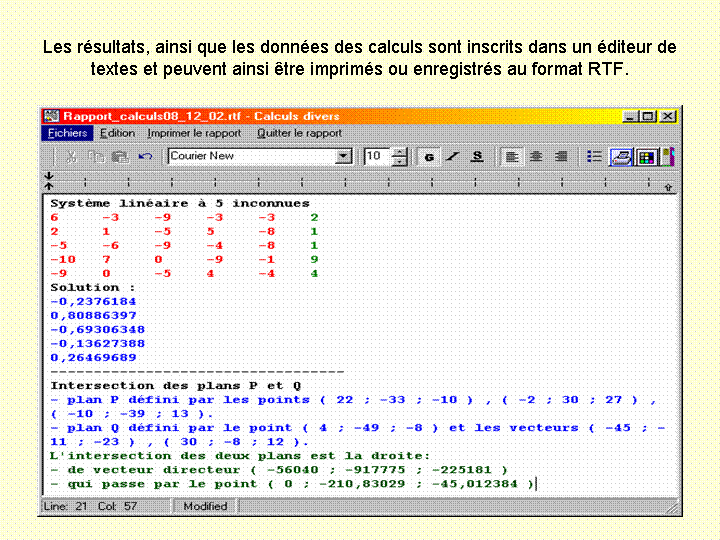The height and width of the screenshot is (540, 720).
Task: Click the Copy icon in toolbar
Action: tap(96, 157)
